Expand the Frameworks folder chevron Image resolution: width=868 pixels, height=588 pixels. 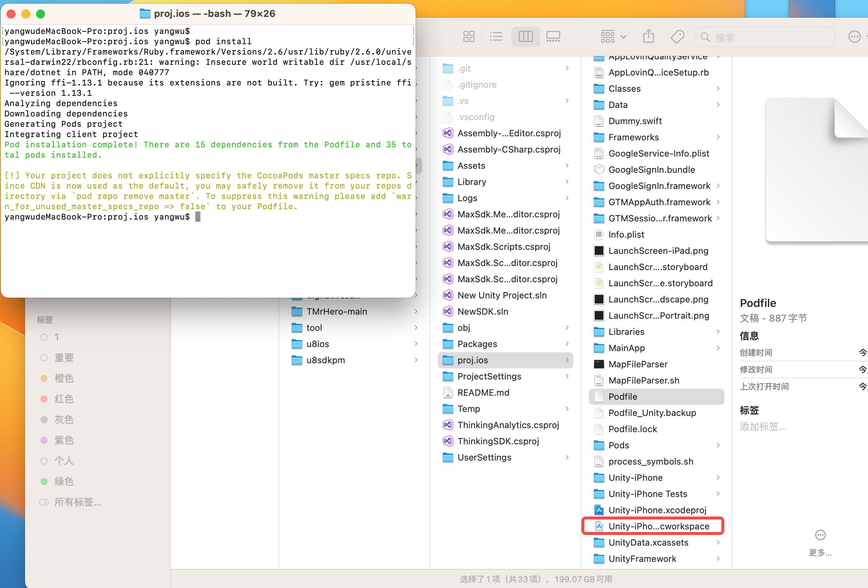pos(718,137)
